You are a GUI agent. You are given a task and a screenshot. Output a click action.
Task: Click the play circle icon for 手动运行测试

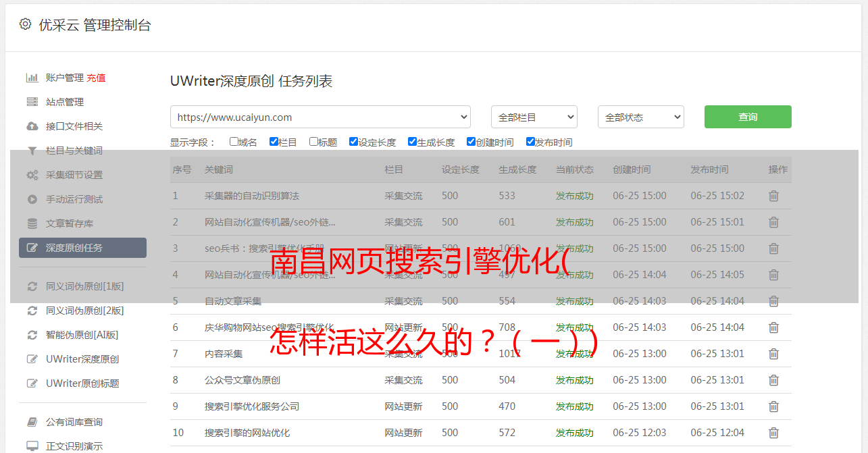[32, 199]
